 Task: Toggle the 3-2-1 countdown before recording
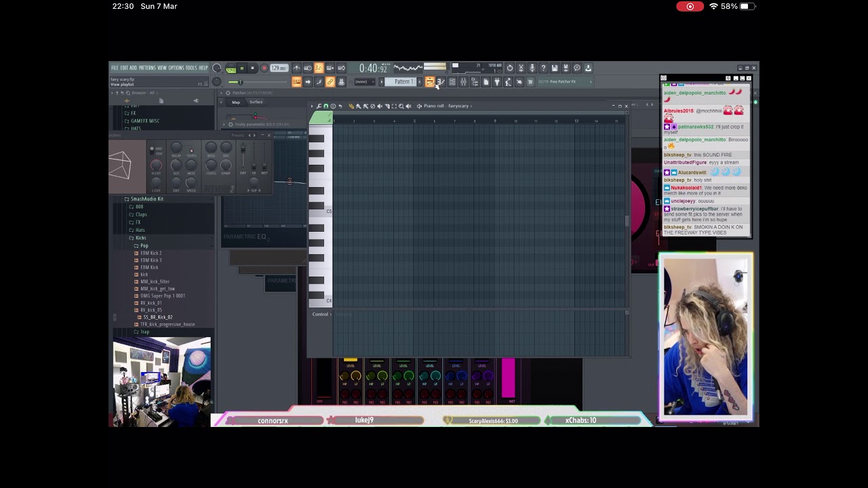319,68
